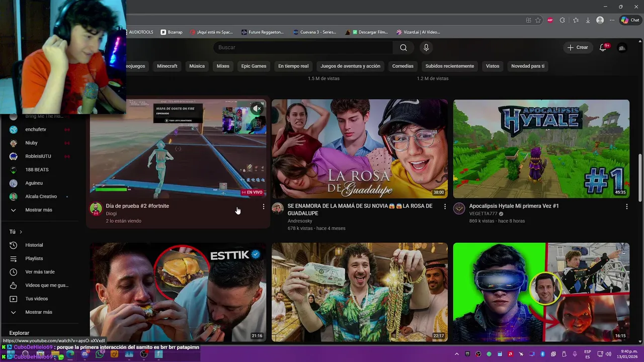Image resolution: width=644 pixels, height=362 pixels.
Task: Play the ESTTIK burger video thumbnail
Action: pos(178,292)
